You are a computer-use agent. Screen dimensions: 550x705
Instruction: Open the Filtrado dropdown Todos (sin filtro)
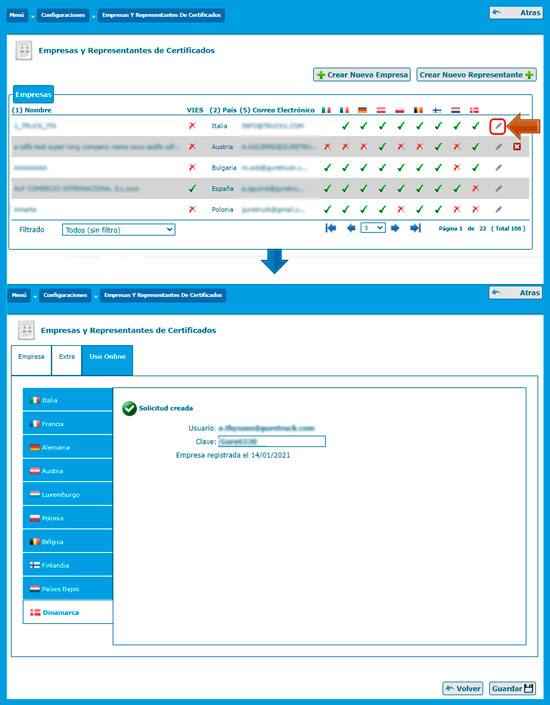point(118,230)
